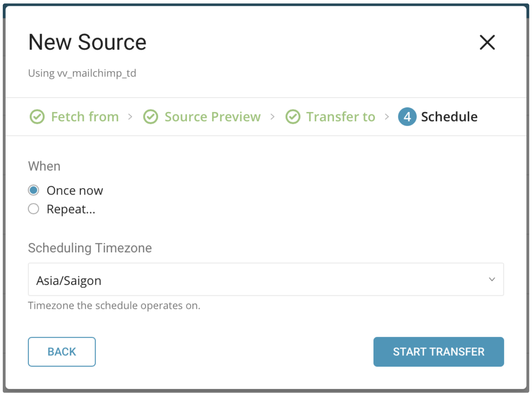
Task: Click the arrow between Transfer to and Schedule
Action: (x=387, y=117)
